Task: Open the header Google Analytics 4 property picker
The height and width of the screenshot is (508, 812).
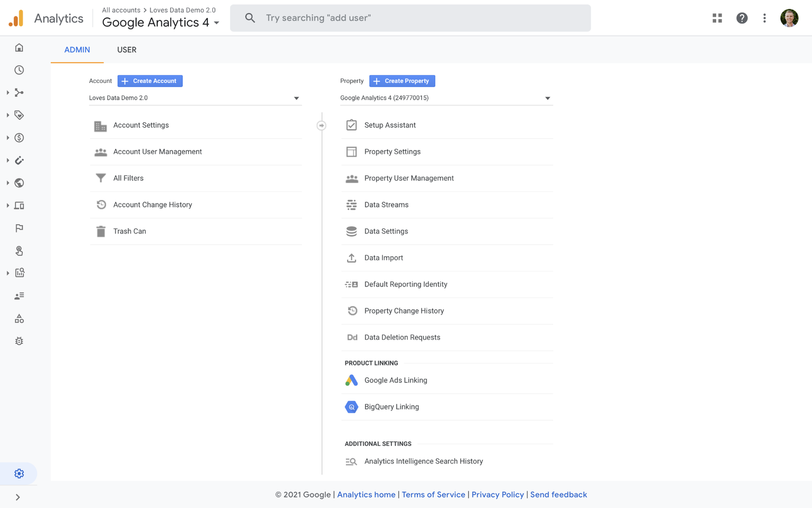Action: (161, 22)
